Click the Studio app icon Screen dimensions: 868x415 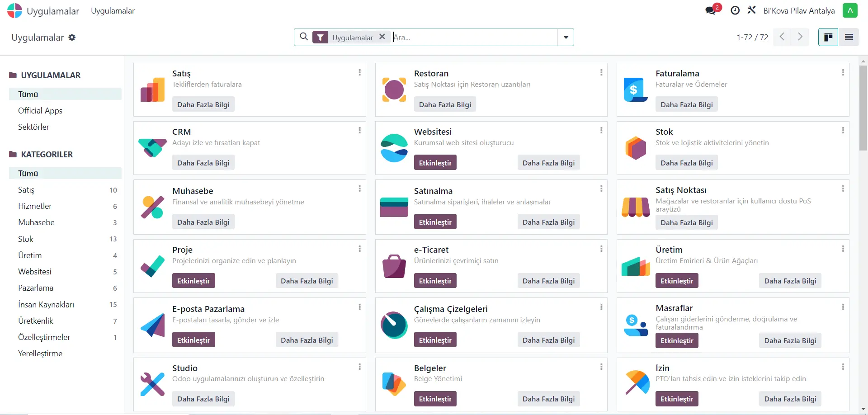pos(152,384)
